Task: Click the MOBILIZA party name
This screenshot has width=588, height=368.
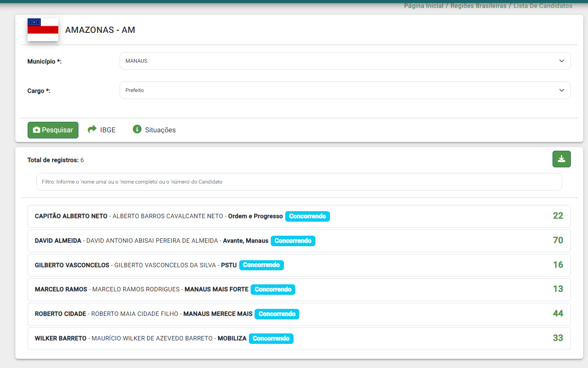Action: [x=232, y=339]
